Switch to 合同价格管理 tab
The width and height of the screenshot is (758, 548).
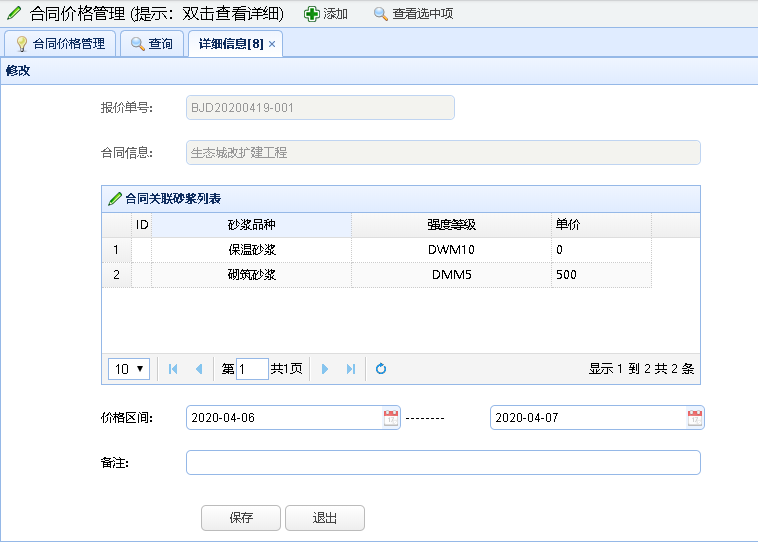click(x=59, y=44)
